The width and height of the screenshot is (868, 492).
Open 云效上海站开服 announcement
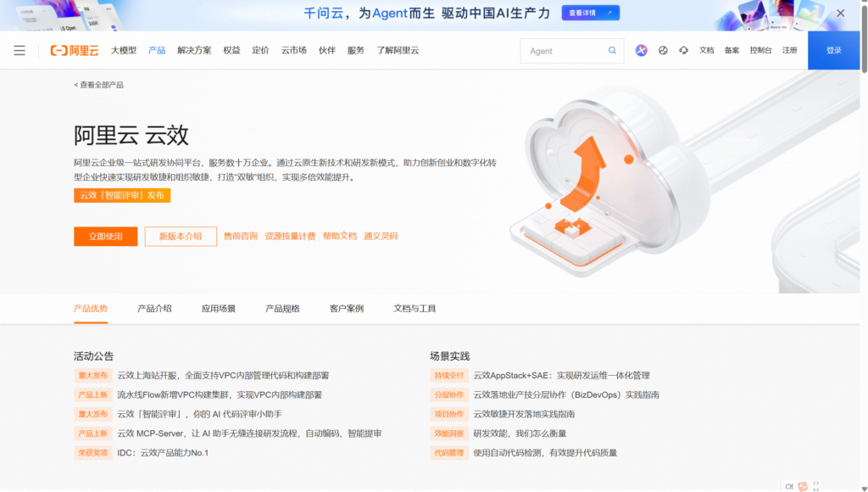[x=223, y=376]
